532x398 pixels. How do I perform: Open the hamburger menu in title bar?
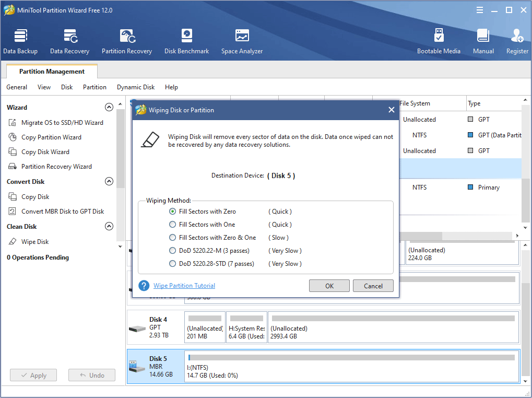click(479, 10)
